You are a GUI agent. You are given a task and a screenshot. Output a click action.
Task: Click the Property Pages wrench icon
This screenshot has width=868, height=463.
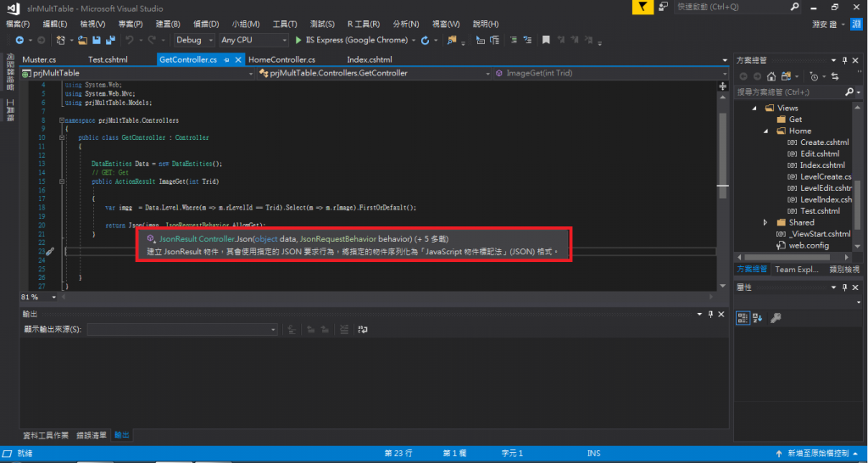(776, 318)
